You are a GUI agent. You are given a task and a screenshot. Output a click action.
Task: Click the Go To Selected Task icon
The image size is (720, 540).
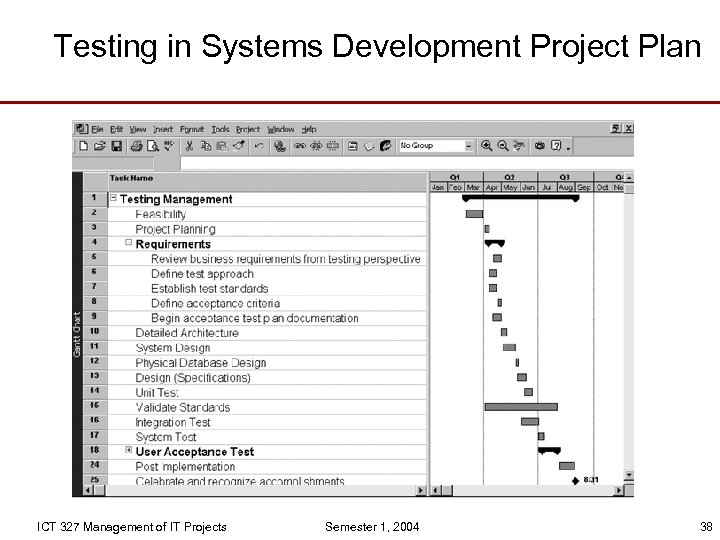coord(519,146)
